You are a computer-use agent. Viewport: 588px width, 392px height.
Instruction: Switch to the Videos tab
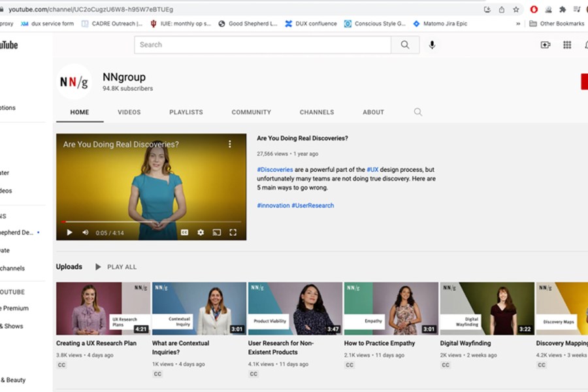pos(129,112)
